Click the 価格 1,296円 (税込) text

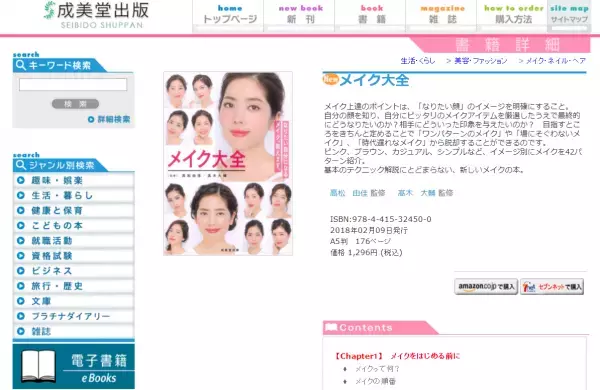[x=366, y=253]
